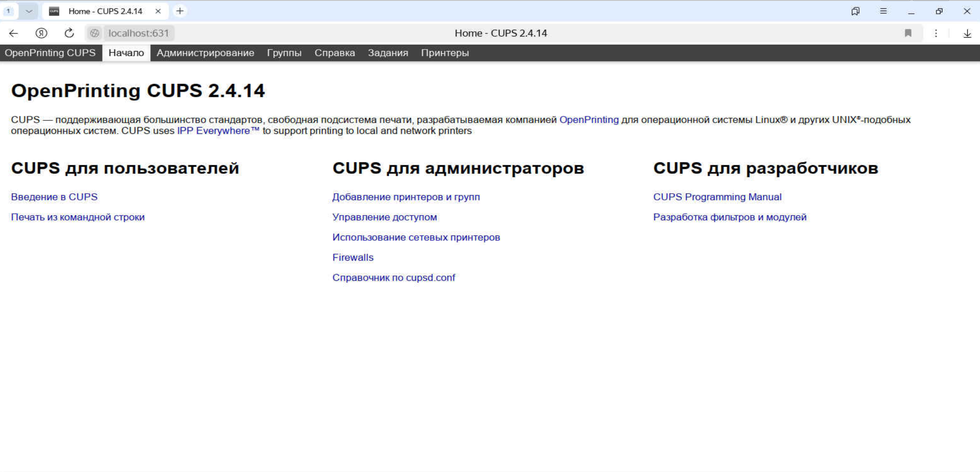This screenshot has height=472, width=980.
Task: Select the Справка menu item
Action: coord(334,53)
